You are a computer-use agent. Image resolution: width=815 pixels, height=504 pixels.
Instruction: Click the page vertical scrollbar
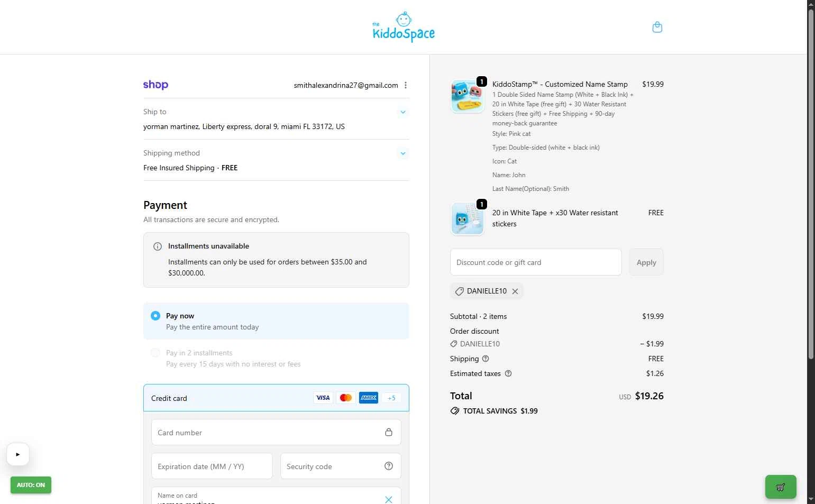[811, 185]
